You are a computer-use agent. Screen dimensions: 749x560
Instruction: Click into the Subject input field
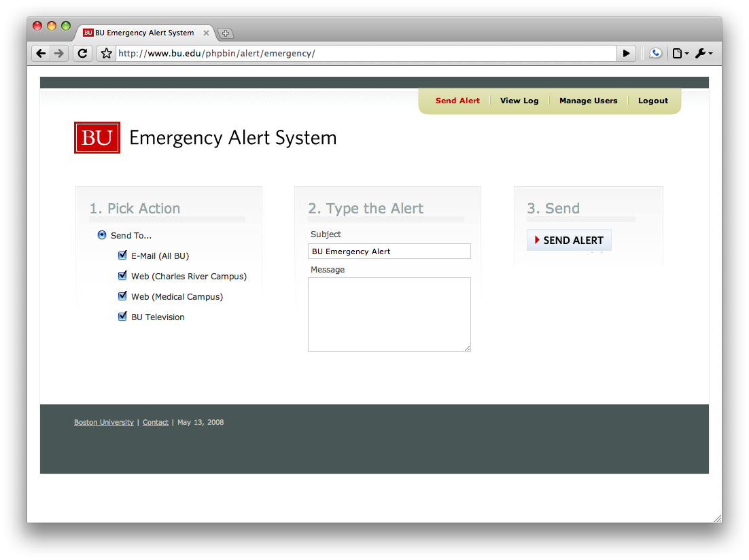pyautogui.click(x=389, y=251)
